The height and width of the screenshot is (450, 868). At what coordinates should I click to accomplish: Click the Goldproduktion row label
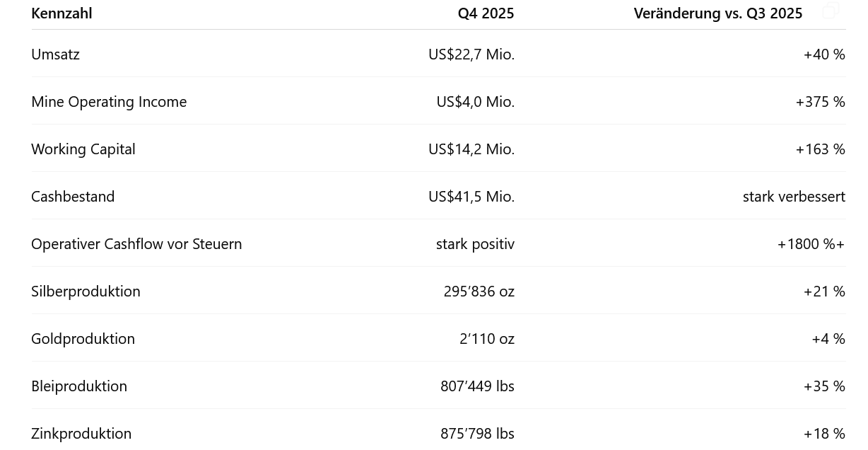click(x=83, y=339)
